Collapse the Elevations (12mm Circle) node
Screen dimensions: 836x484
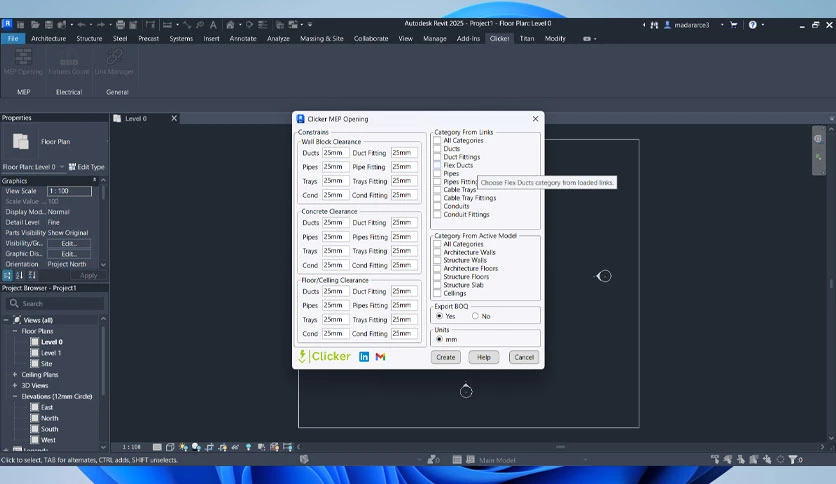tap(15, 397)
